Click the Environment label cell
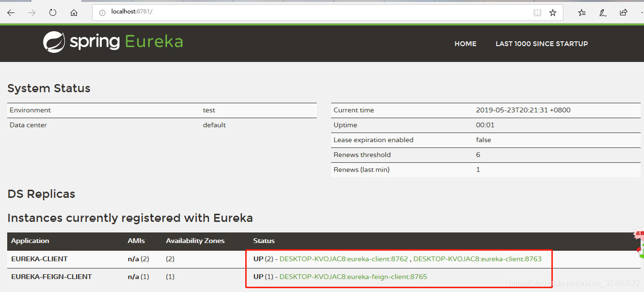The image size is (644, 292). pyautogui.click(x=30, y=110)
